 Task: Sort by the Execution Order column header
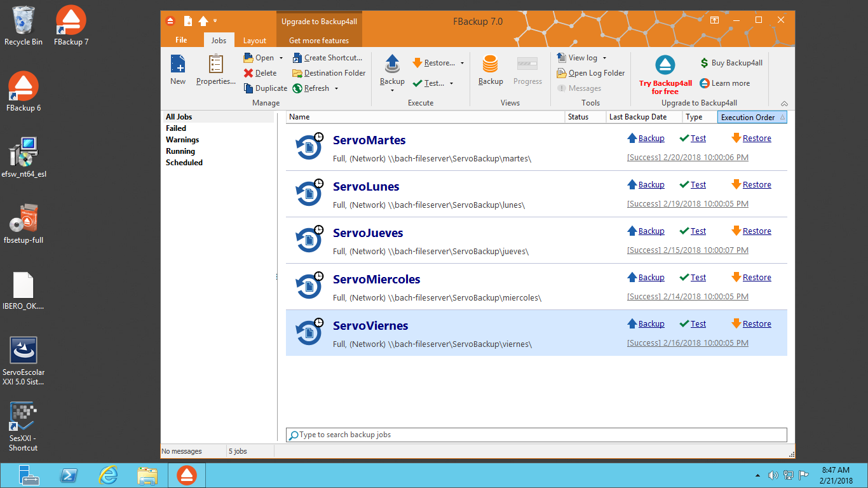(x=752, y=117)
